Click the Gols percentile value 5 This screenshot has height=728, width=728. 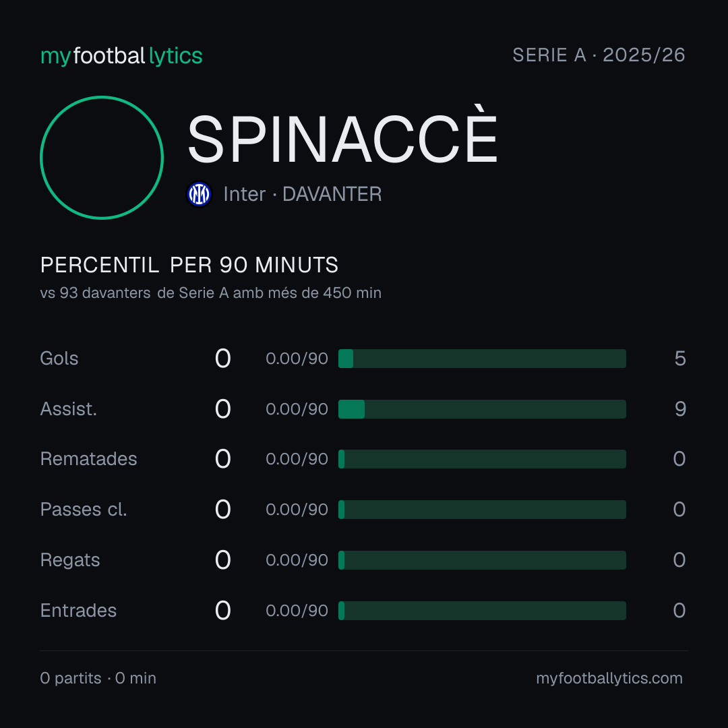pos(680,359)
